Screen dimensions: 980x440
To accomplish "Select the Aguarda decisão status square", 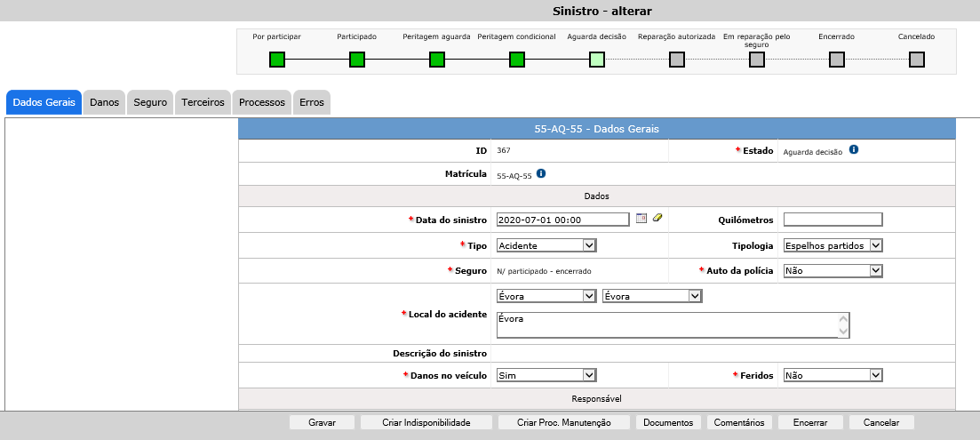I will click(597, 60).
